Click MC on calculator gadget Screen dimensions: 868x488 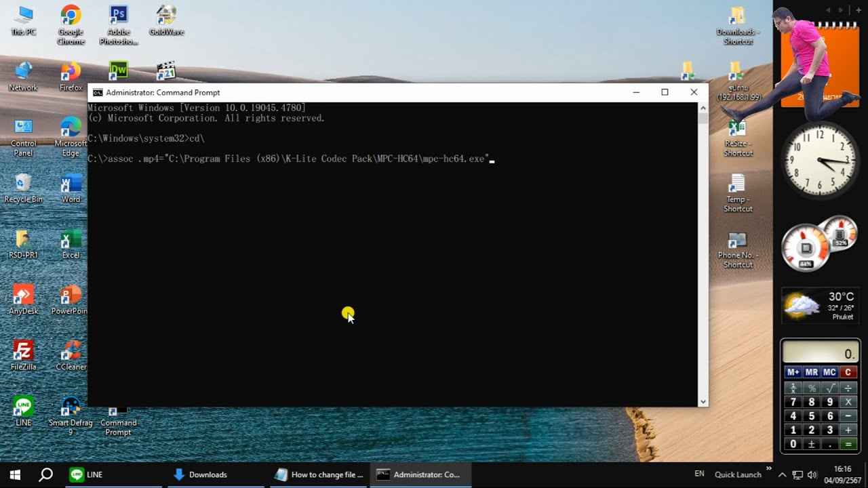coord(829,372)
